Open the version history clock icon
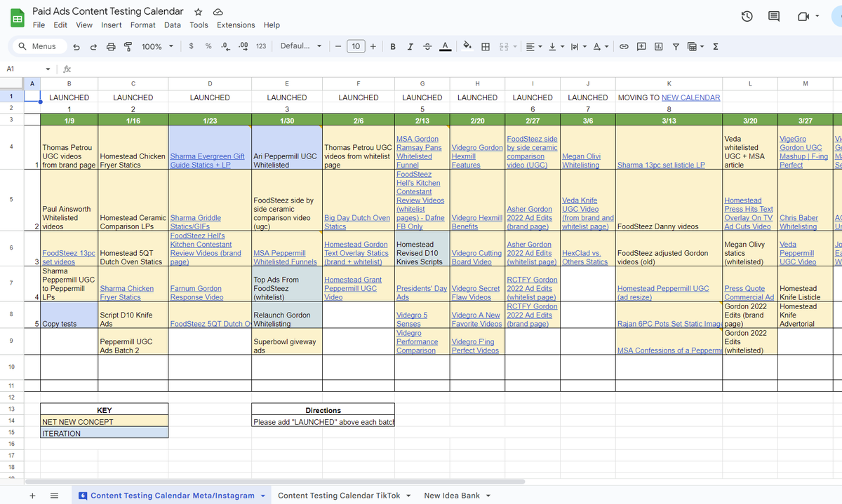 coord(747,16)
